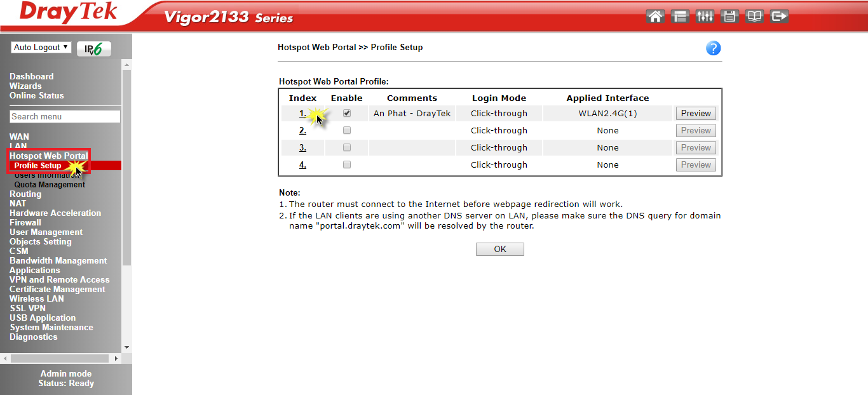Click sidebar vertical scrollbar down arrow
Screen dimensions: 868x395
(x=126, y=347)
